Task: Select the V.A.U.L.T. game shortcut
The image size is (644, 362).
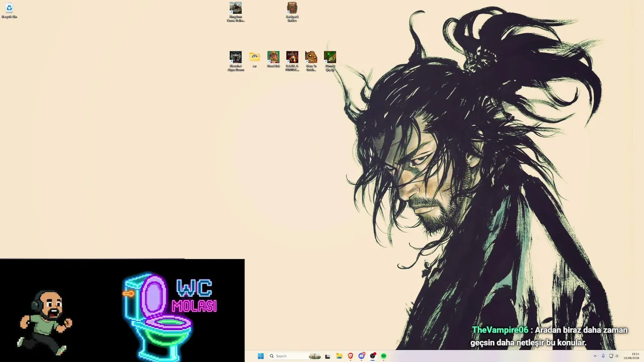Action: tap(292, 61)
